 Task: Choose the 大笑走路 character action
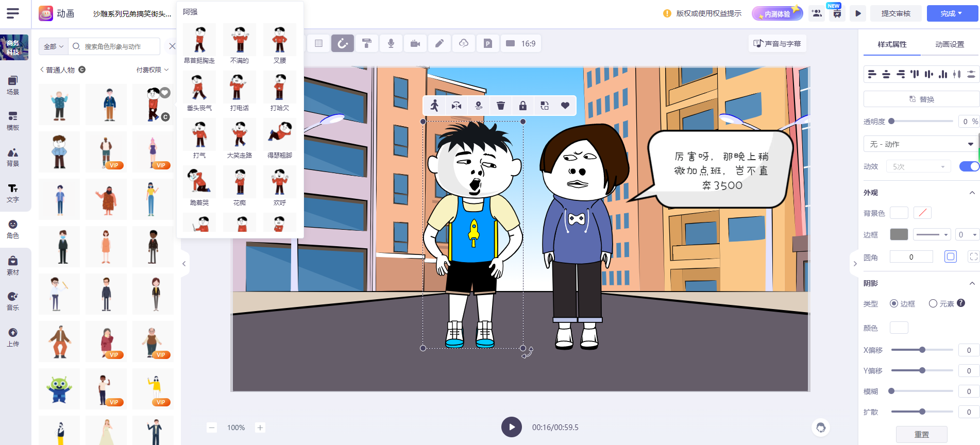(239, 138)
